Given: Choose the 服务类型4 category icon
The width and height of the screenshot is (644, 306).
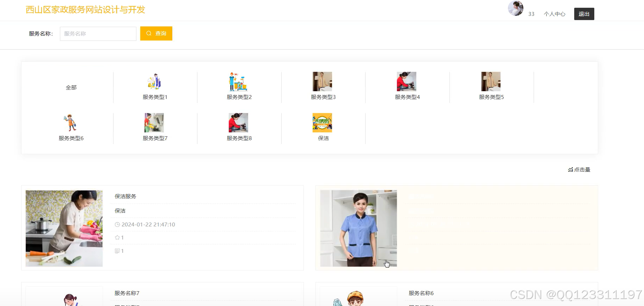Looking at the screenshot, I should click(x=406, y=82).
